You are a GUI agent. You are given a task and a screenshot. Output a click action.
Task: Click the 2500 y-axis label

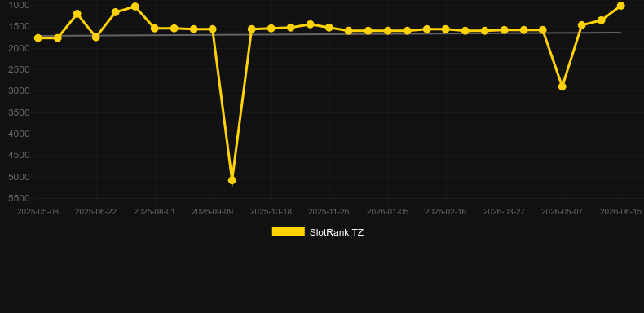click(20, 69)
